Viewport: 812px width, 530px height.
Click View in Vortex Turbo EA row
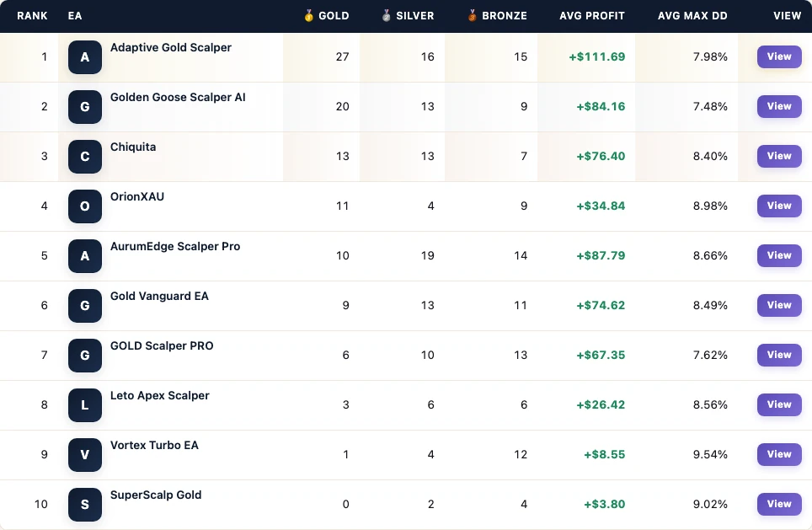779,454
